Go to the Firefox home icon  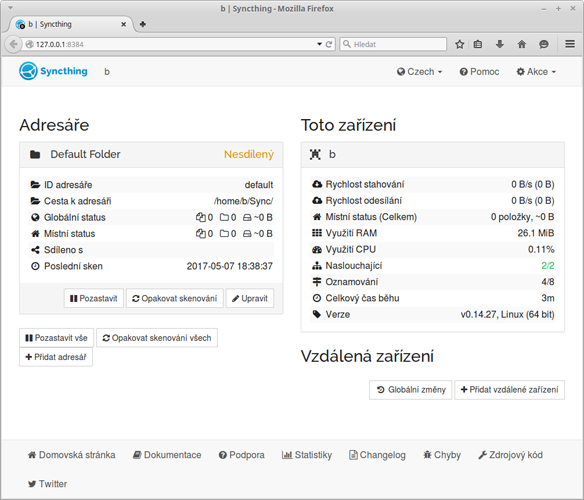click(x=521, y=44)
